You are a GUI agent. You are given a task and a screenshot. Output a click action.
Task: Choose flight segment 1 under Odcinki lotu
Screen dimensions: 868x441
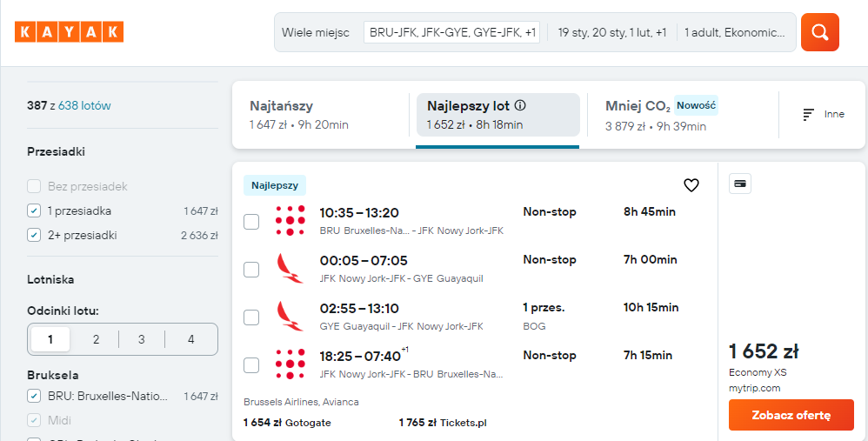pyautogui.click(x=50, y=339)
